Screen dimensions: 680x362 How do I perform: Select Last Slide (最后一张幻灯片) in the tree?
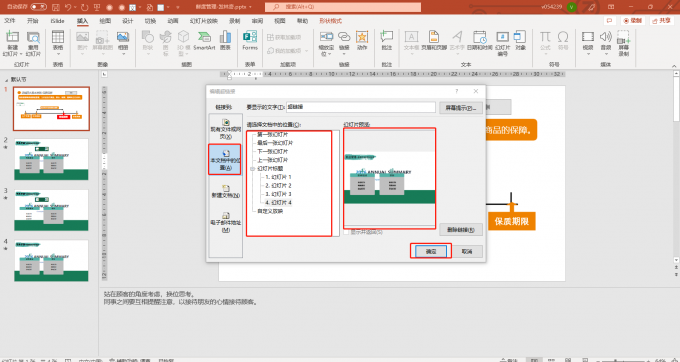point(275,143)
